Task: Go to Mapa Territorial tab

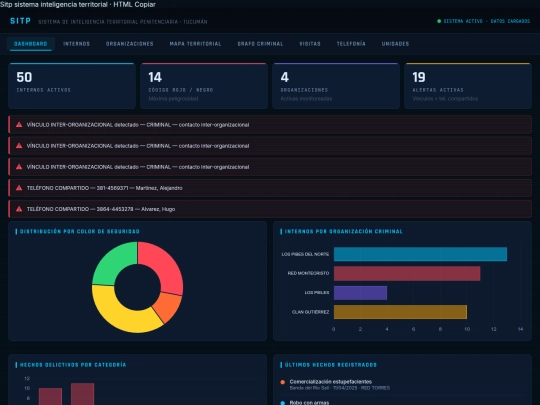Action: click(195, 44)
